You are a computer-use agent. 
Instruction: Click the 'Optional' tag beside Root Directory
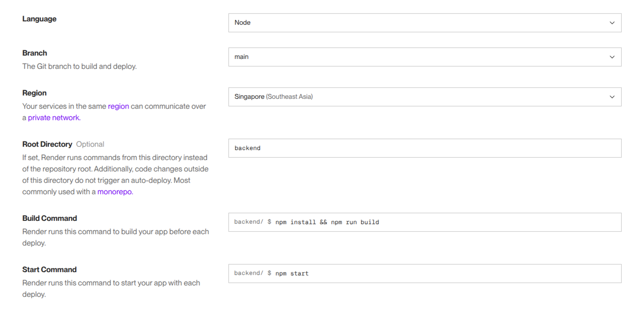(90, 144)
